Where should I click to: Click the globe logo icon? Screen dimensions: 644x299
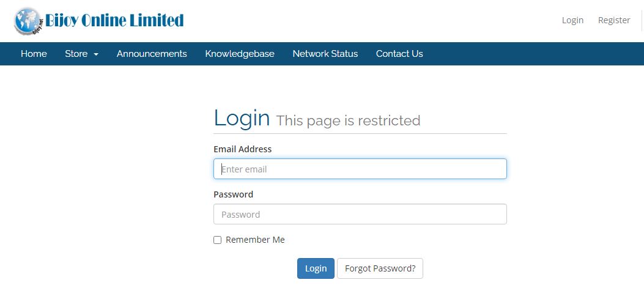[x=28, y=20]
